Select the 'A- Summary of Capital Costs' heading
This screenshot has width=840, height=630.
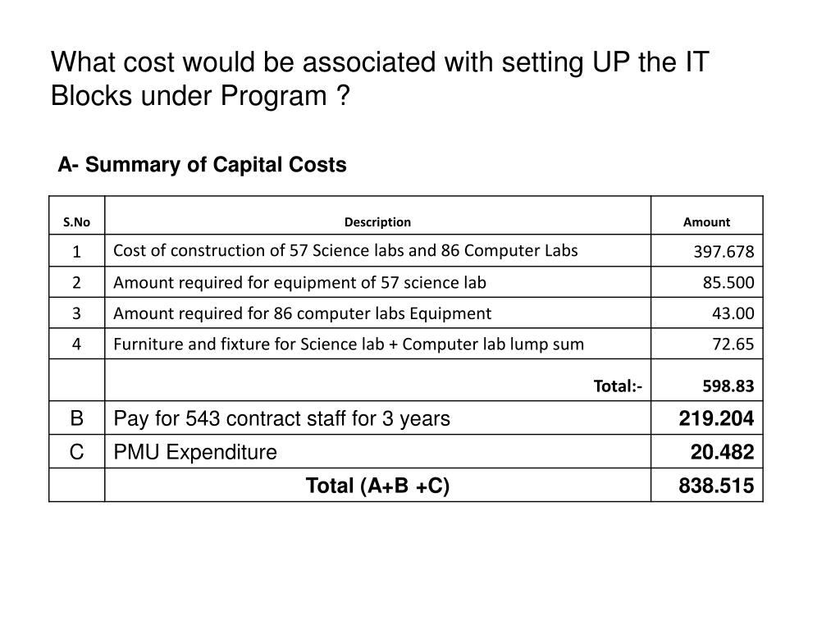tap(202, 164)
